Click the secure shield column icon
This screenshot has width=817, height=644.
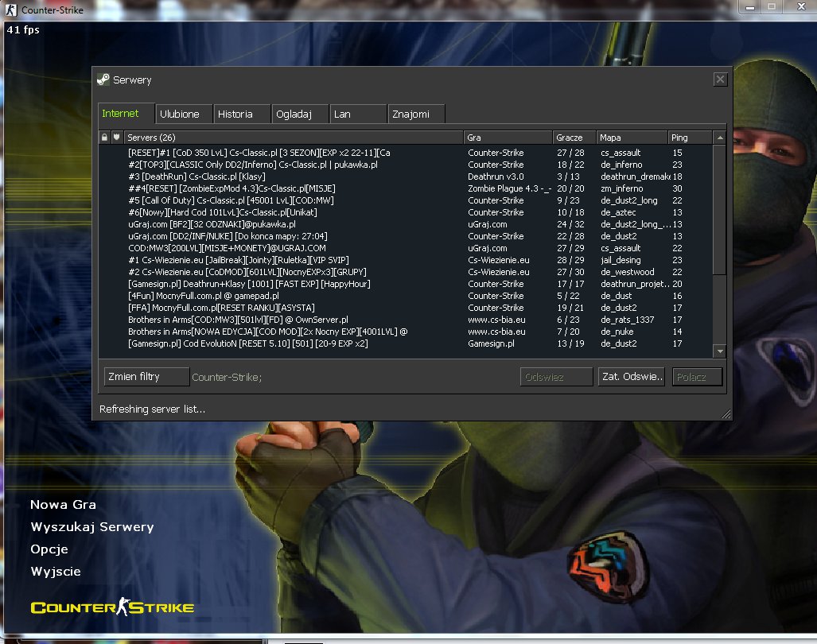coord(117,138)
